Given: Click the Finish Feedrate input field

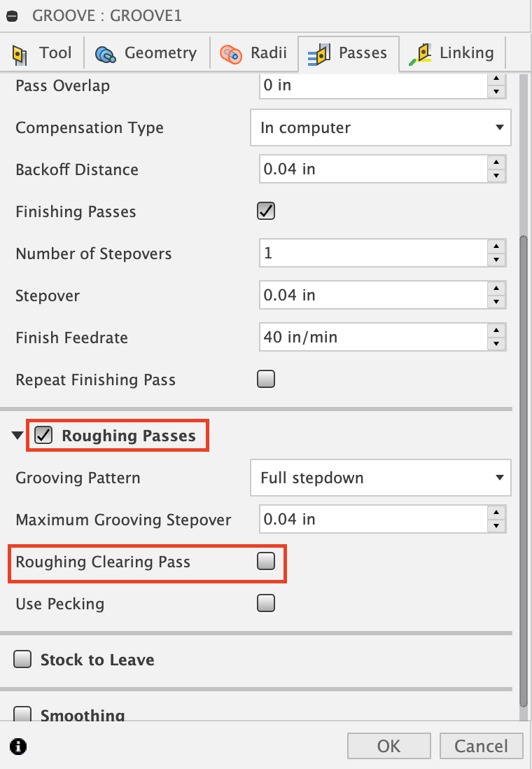Looking at the screenshot, I should (372, 338).
